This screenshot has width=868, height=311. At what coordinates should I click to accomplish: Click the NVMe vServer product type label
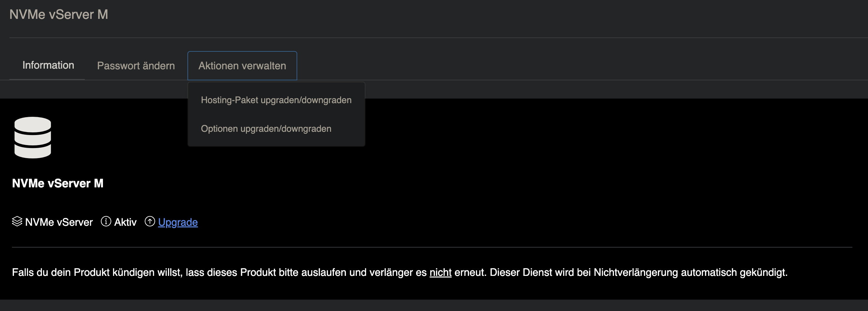click(x=59, y=222)
